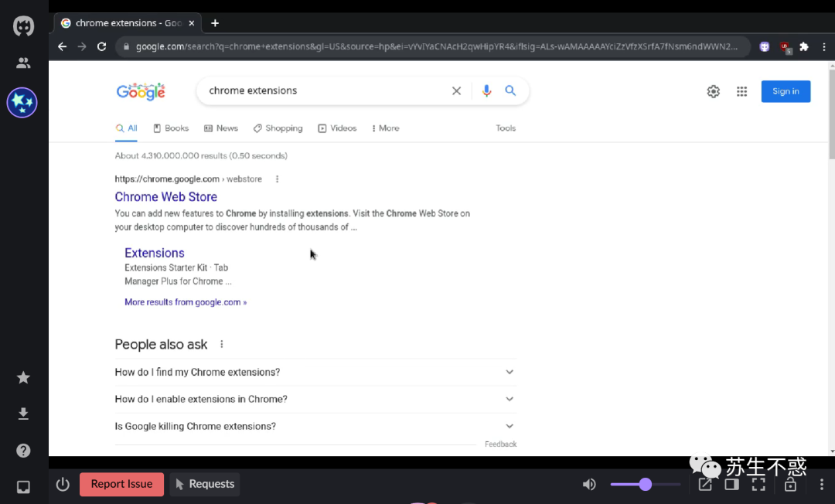Click the Google search text field

pyautogui.click(x=325, y=90)
